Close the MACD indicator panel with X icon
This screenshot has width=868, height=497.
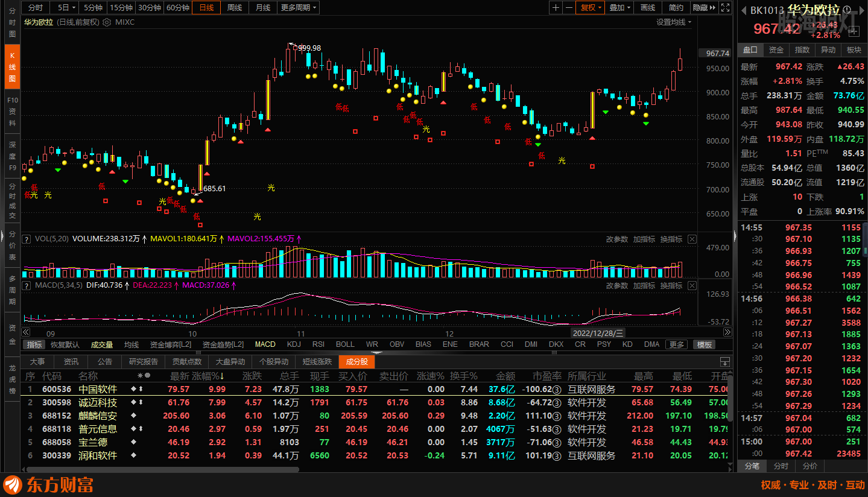(x=692, y=285)
